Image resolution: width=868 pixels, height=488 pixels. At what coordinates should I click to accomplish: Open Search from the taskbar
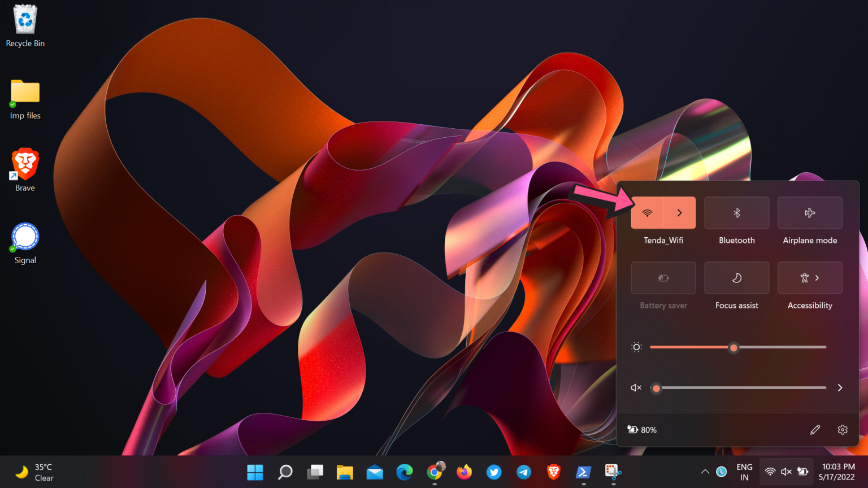[285, 472]
